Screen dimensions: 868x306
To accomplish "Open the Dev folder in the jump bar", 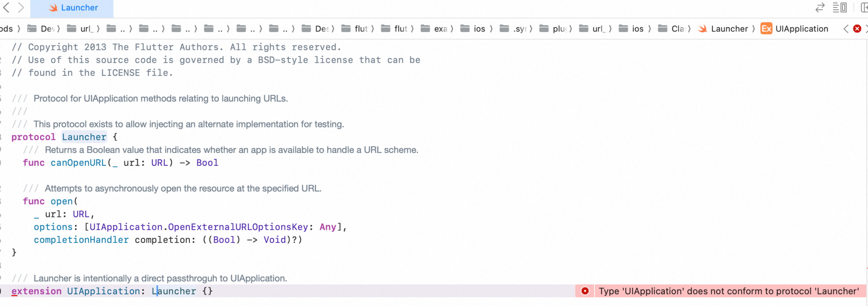I will [x=40, y=28].
